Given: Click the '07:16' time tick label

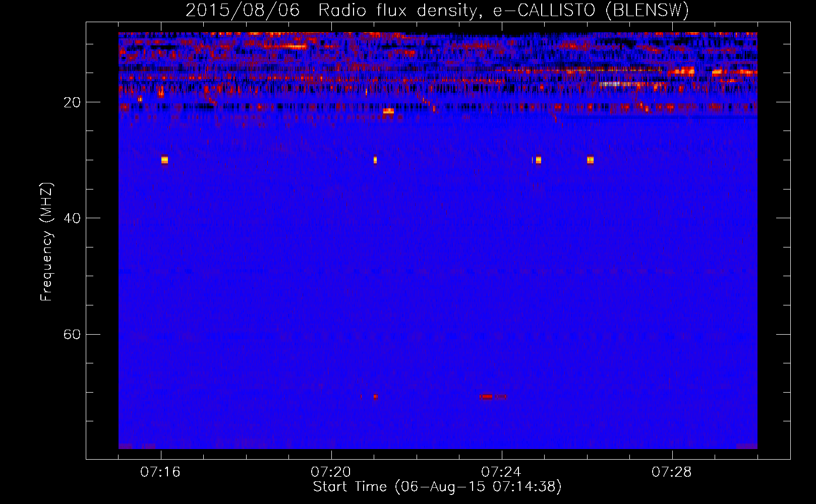Looking at the screenshot, I should point(160,472).
